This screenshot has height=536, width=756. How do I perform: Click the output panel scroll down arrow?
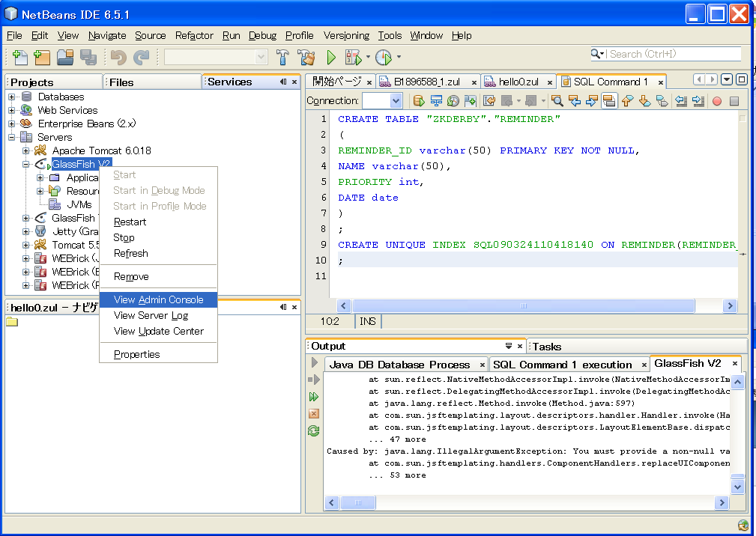(737, 487)
